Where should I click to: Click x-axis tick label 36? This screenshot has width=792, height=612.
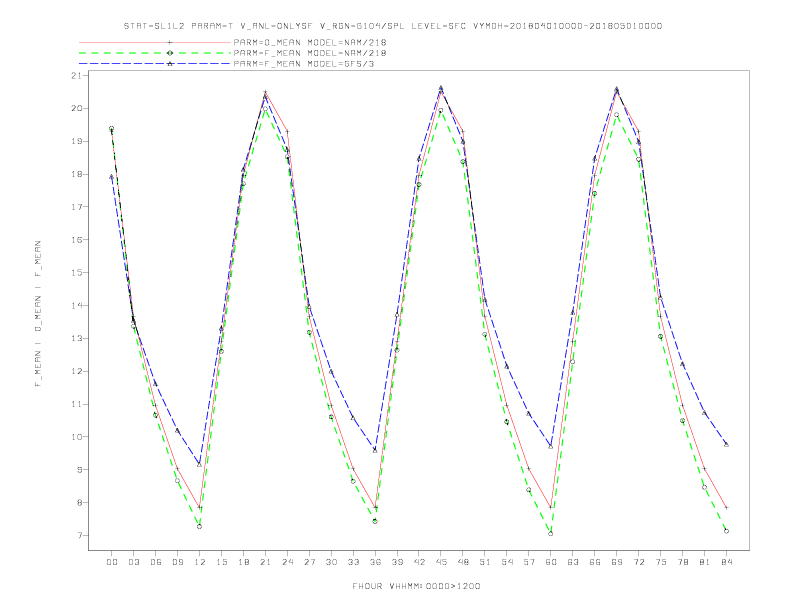pos(375,562)
